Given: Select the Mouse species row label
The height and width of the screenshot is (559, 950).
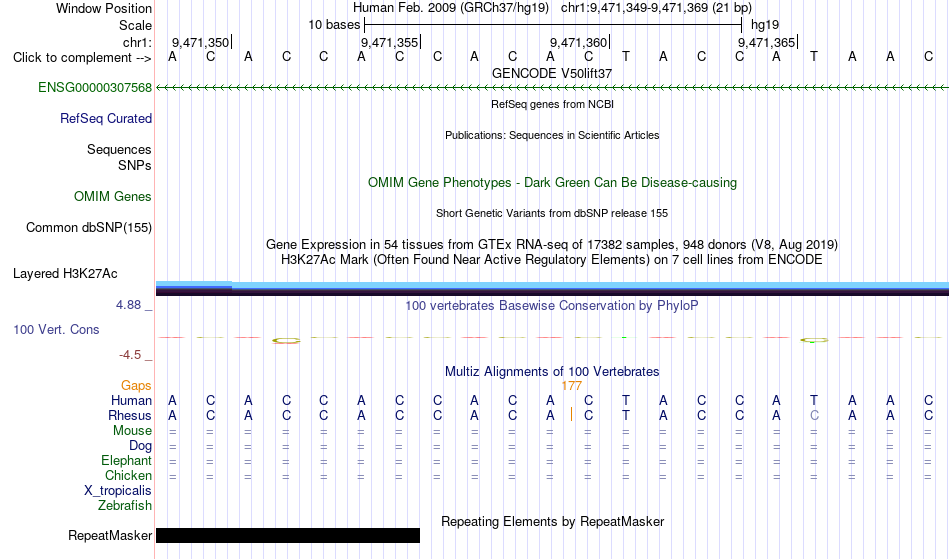Looking at the screenshot, I should click(132, 431).
